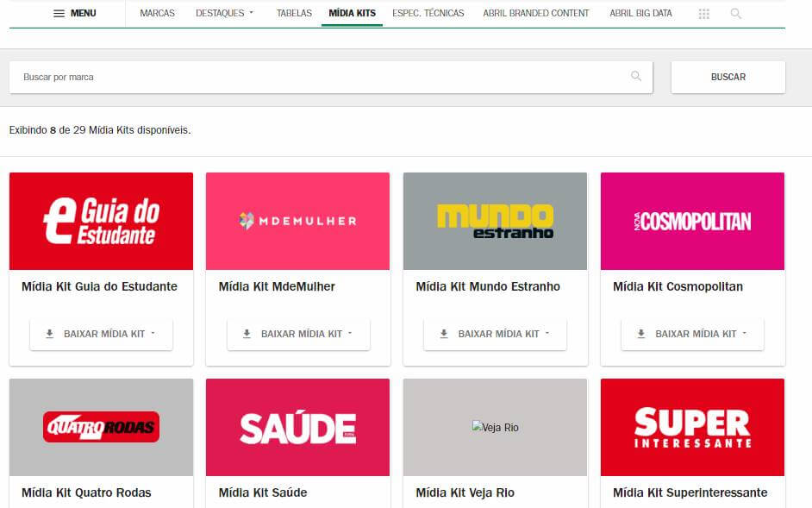
Task: Open the Mídia Kit Superinteressante link
Action: pos(688,492)
